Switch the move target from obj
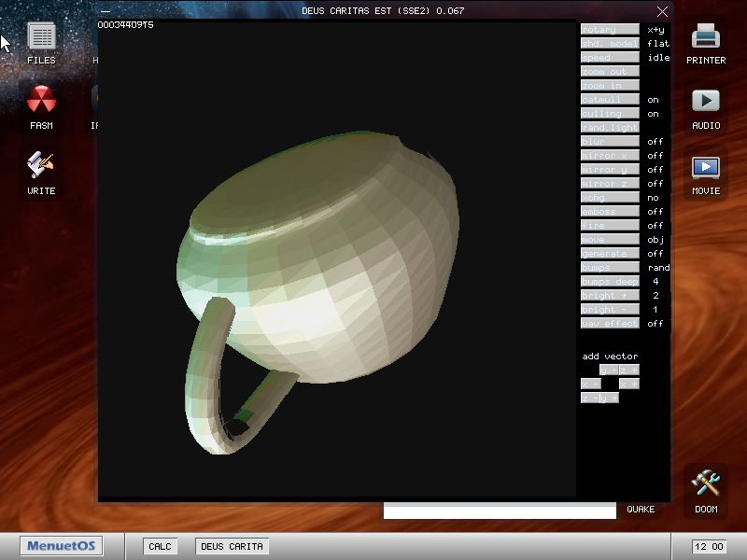 click(x=609, y=239)
